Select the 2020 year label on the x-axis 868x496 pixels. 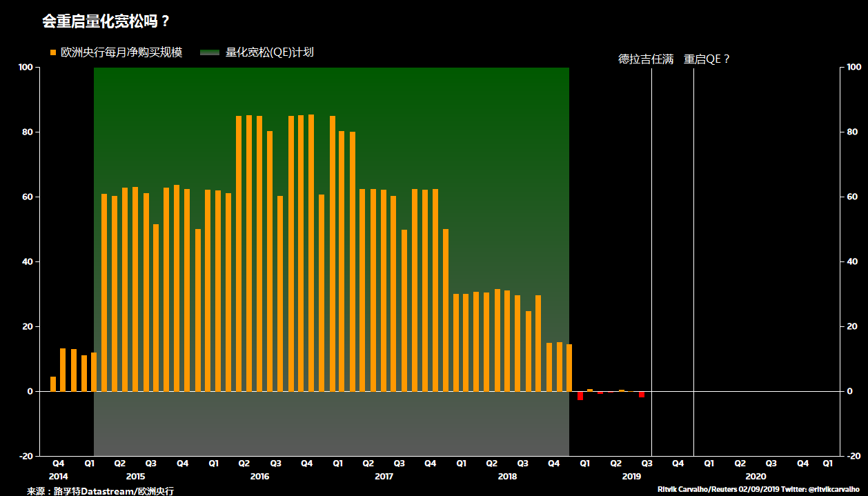756,477
